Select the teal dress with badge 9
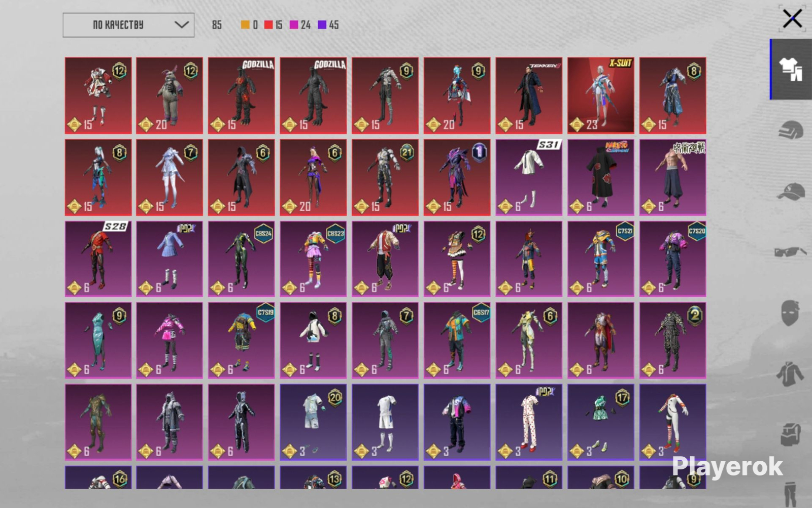 (98, 340)
